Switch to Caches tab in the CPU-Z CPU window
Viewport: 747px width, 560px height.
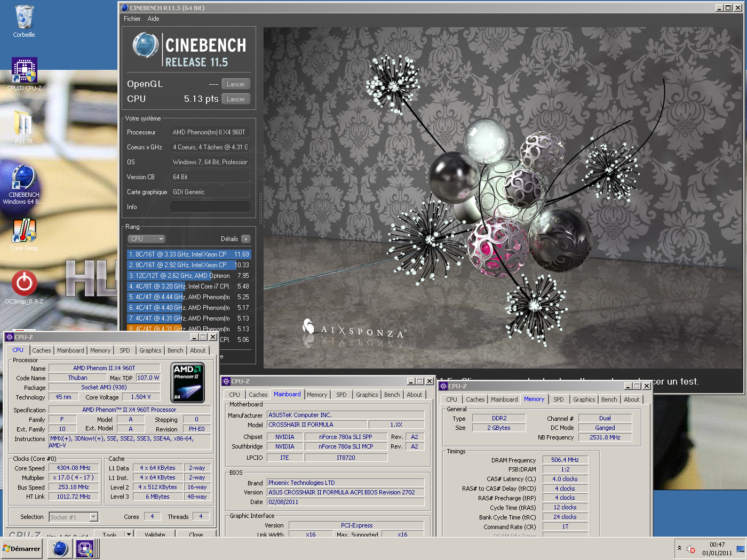42,350
